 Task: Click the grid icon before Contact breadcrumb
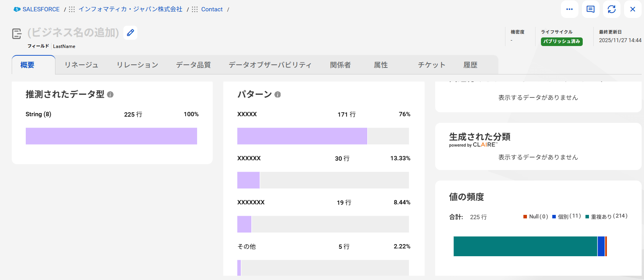pyautogui.click(x=195, y=9)
